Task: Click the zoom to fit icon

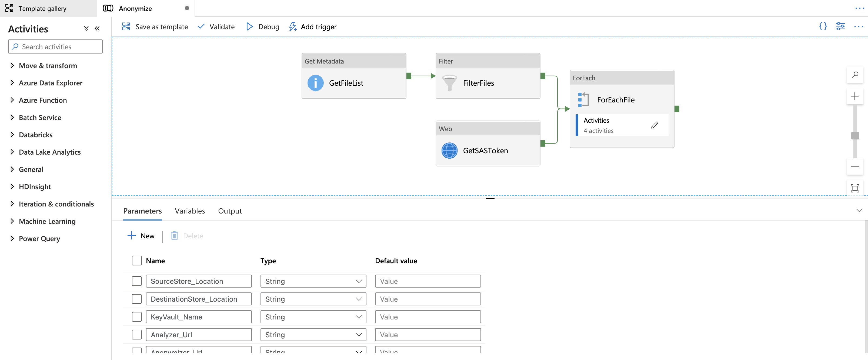Action: [855, 188]
